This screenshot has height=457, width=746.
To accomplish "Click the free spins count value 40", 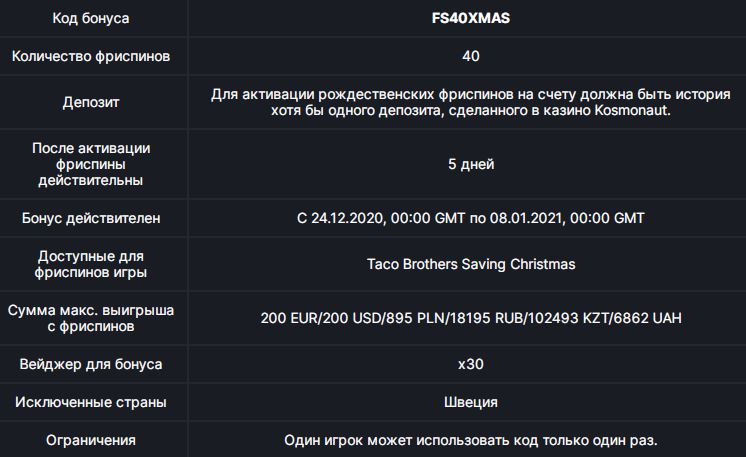I will coord(471,56).
